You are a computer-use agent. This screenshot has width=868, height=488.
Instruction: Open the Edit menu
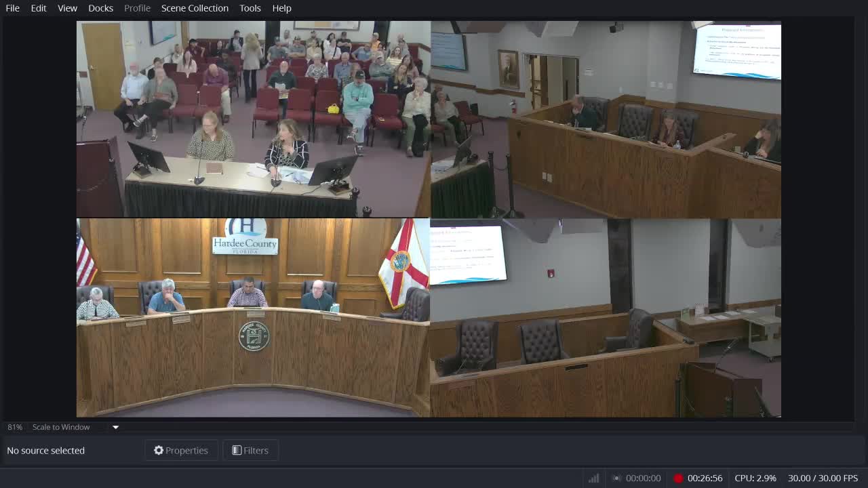[x=39, y=8]
